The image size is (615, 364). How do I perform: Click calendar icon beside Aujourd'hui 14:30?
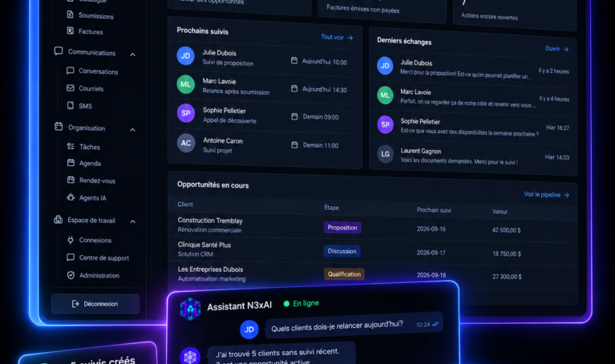(294, 89)
